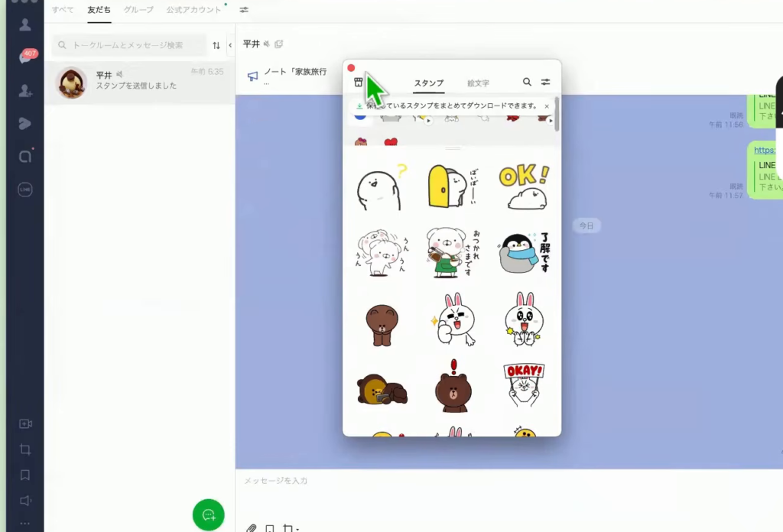Screen dimensions: 783x532
Task: Select the 友だち chat filter tab
Action: [99, 10]
